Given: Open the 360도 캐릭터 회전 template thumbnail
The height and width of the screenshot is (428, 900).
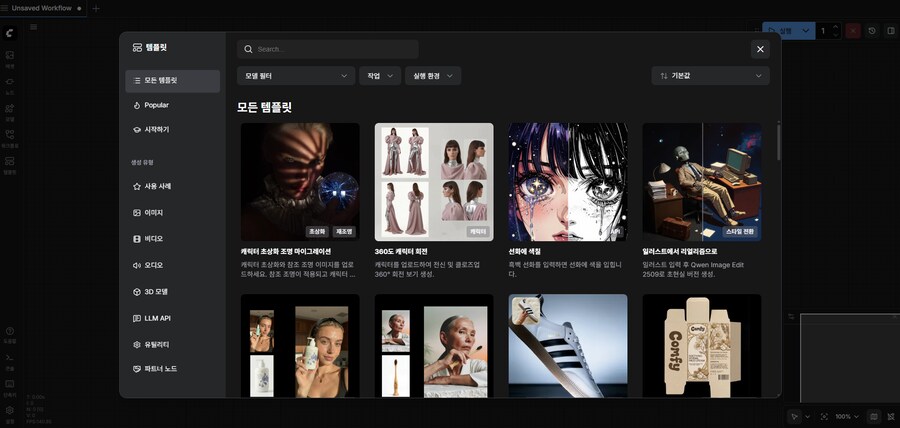Looking at the screenshot, I should pos(433,181).
